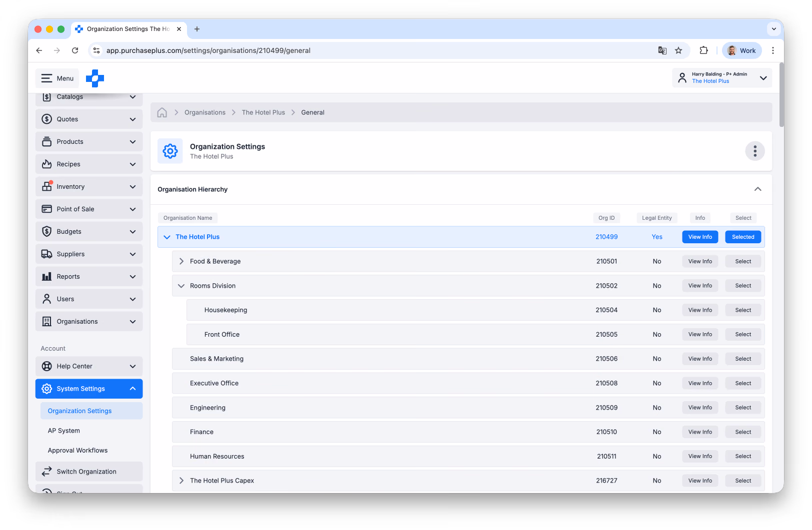Image resolution: width=812 pixels, height=530 pixels.
Task: Collapse the System Settings chevron
Action: (x=132, y=389)
